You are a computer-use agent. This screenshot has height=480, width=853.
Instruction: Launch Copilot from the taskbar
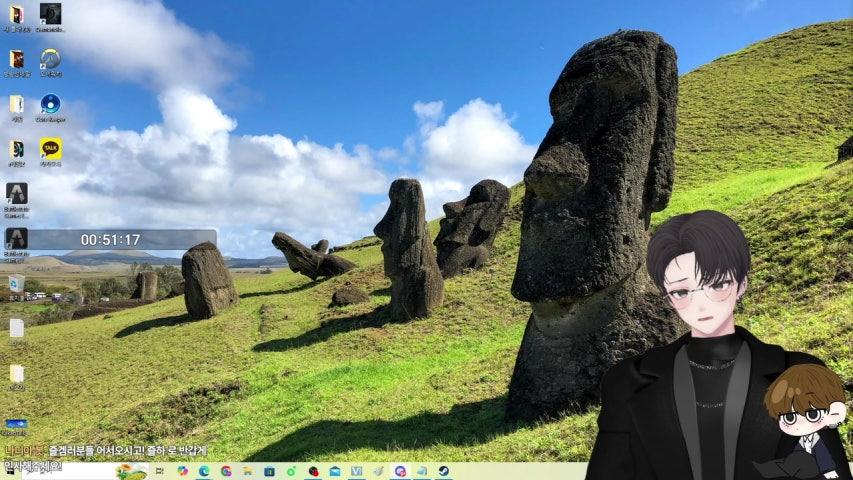[183, 471]
